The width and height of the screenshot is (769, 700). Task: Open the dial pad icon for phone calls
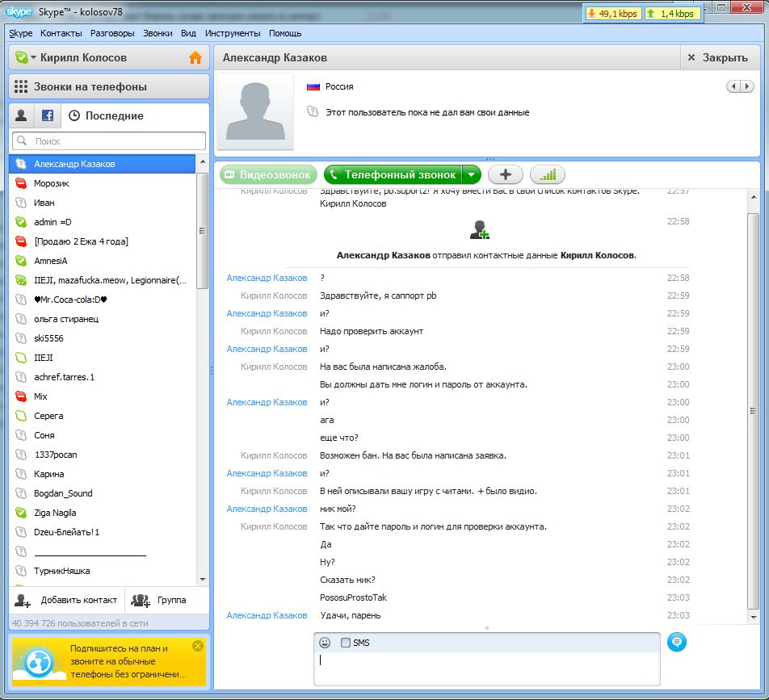[x=21, y=86]
